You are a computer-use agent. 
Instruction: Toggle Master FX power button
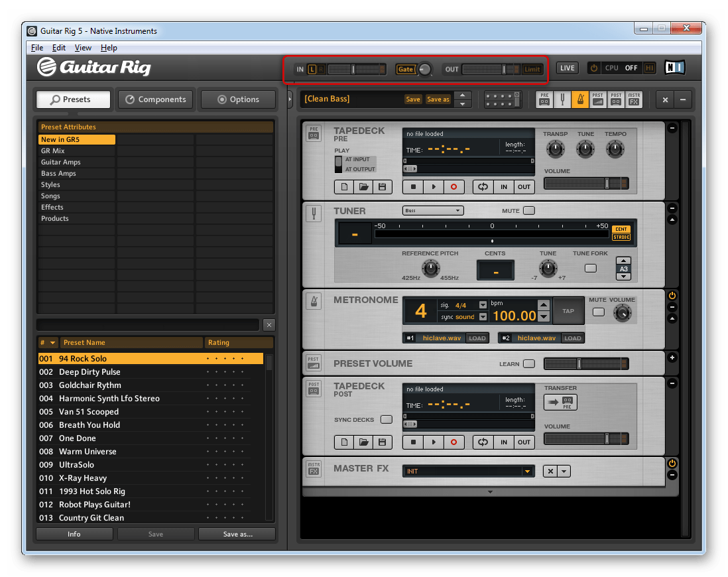click(672, 463)
